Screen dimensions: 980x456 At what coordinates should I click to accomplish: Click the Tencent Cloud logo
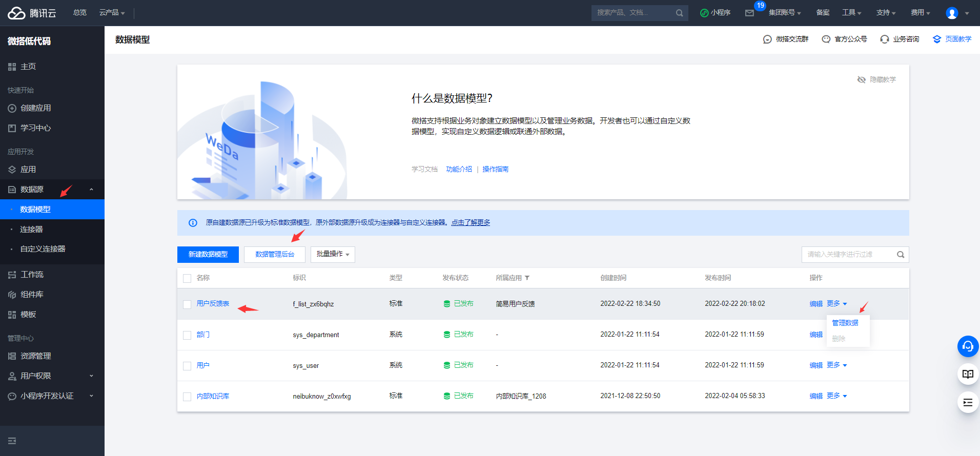click(32, 13)
